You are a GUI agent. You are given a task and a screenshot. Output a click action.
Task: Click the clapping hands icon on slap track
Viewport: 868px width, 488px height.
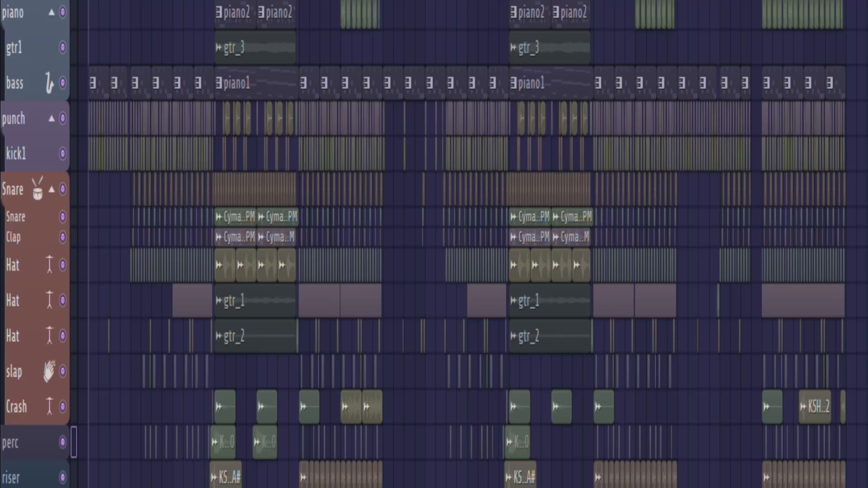(49, 371)
